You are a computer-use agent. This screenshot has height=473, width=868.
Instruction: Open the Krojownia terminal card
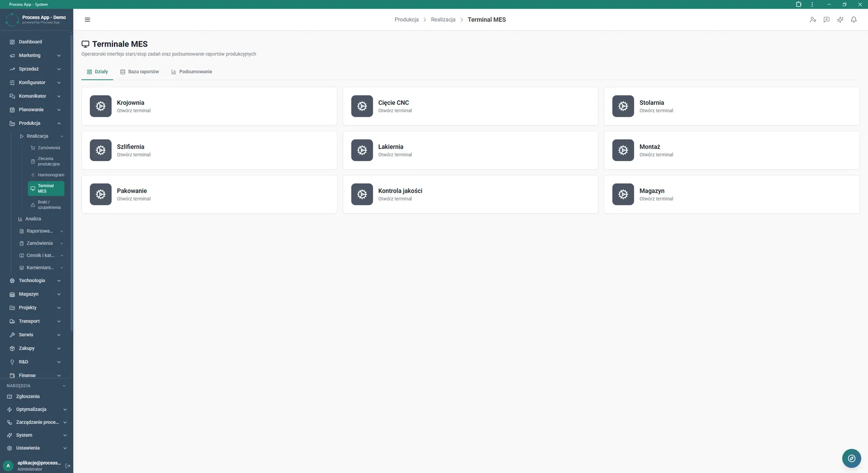tap(209, 106)
